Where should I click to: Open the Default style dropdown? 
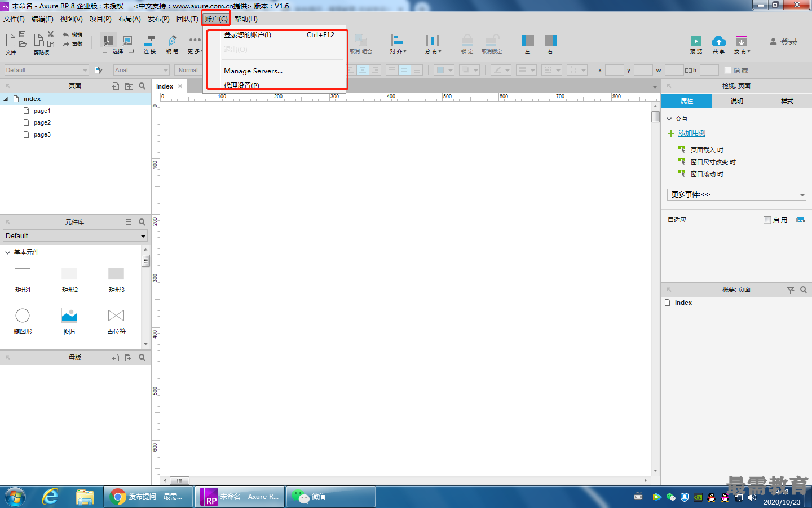46,70
